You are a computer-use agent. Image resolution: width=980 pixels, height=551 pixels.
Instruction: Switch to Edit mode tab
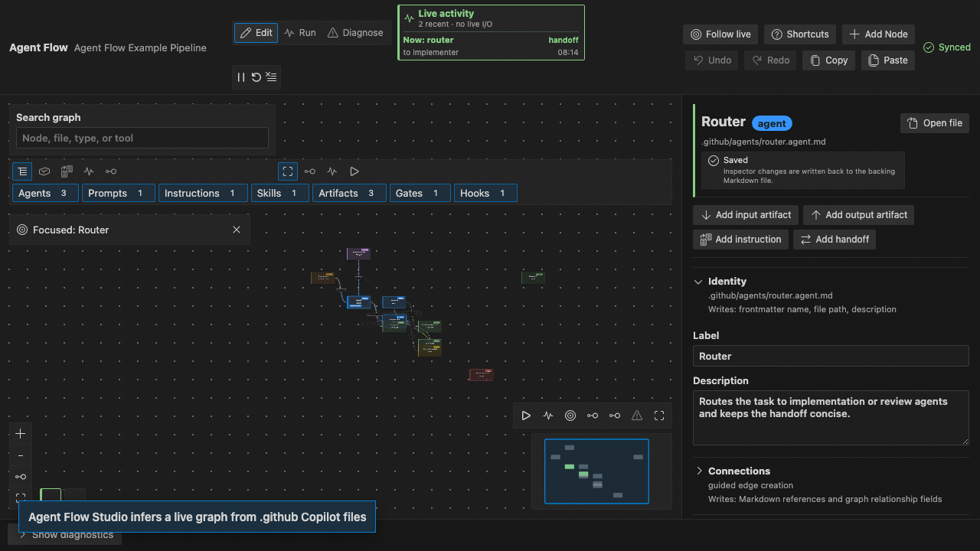(256, 33)
